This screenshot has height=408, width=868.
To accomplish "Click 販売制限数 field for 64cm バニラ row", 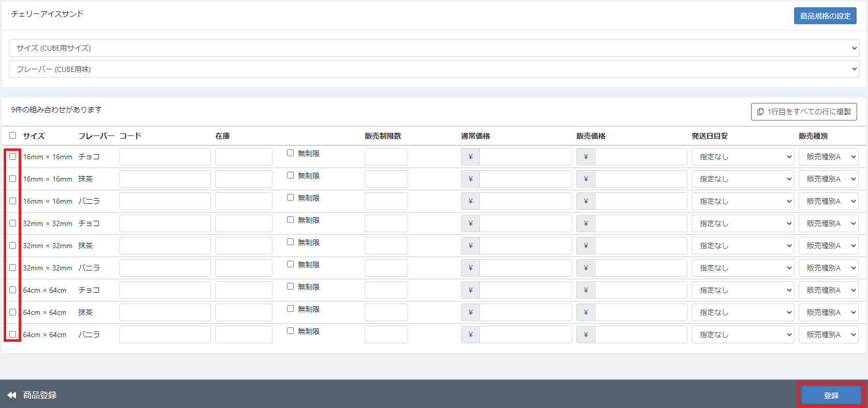I will 386,335.
